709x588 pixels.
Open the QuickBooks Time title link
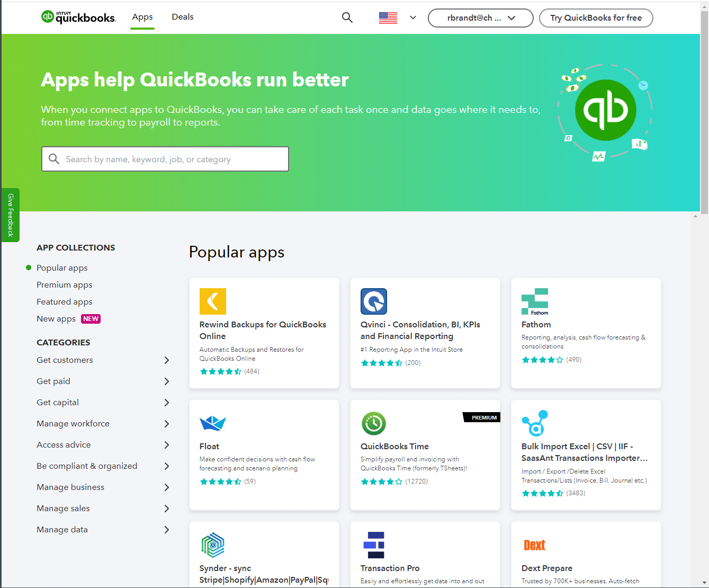[x=394, y=447]
